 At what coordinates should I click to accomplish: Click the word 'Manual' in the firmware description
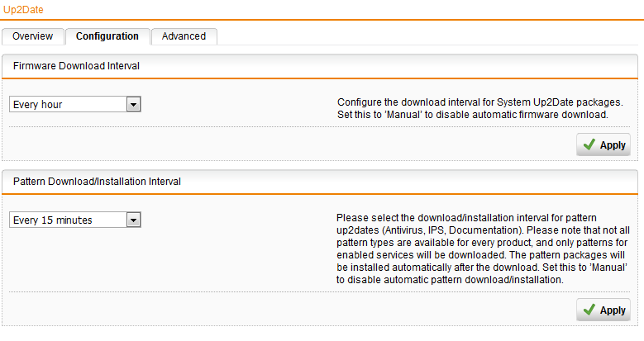pyautogui.click(x=403, y=115)
